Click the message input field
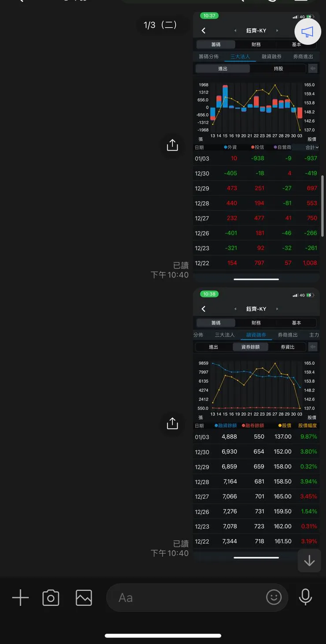Screen dimensions: 326x644 click(197, 597)
